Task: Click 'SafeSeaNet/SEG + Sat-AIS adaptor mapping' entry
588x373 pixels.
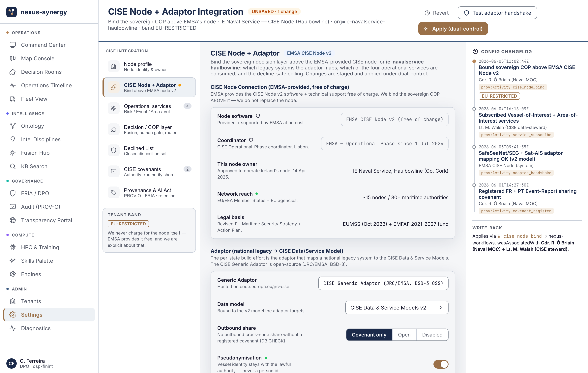Action: pyautogui.click(x=521, y=156)
